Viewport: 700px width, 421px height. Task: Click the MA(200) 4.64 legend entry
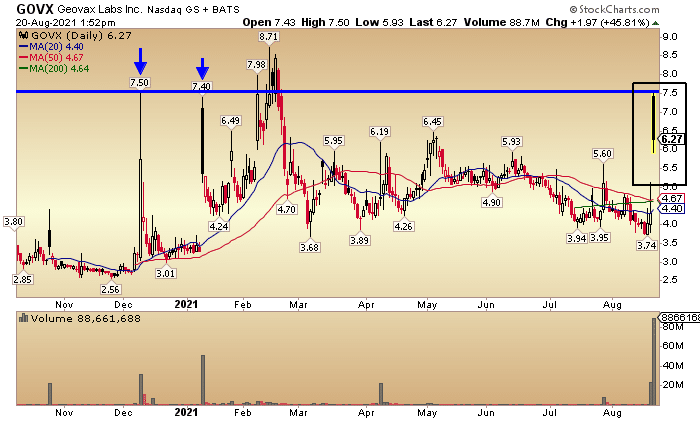click(54, 69)
